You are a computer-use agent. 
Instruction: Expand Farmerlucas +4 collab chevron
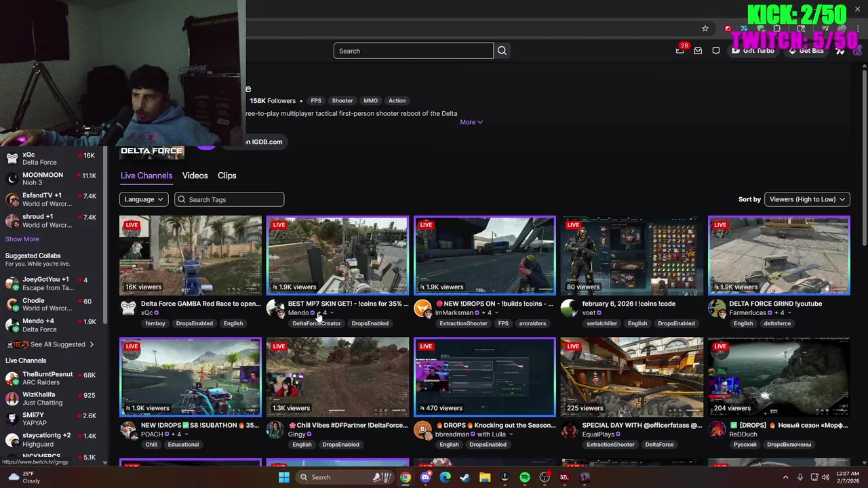coord(789,313)
